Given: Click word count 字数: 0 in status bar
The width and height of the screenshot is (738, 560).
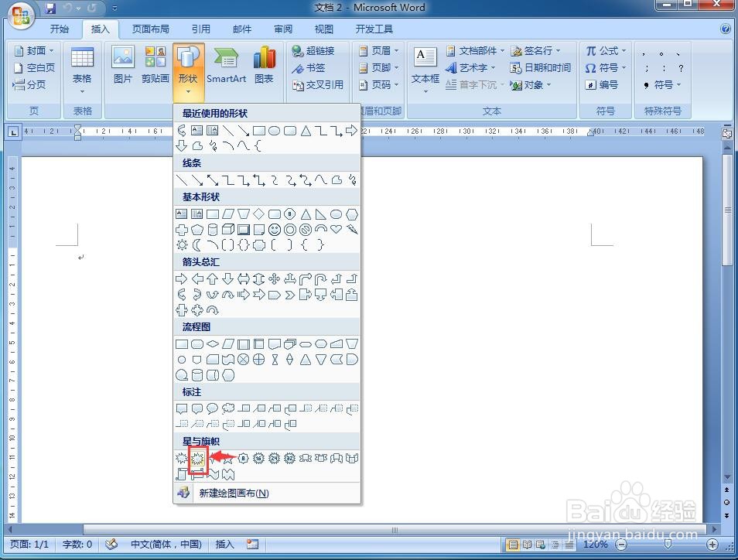Looking at the screenshot, I should pyautogui.click(x=77, y=545).
